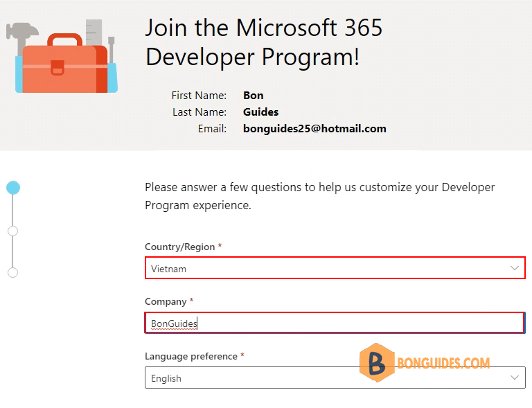Click the red toolbox illustration
This screenshot has height=408, width=532.
click(x=65, y=64)
